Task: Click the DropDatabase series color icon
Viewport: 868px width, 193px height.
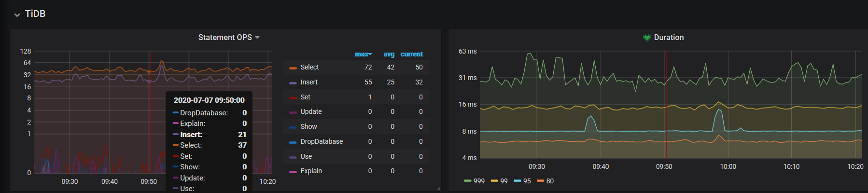Action: coord(293,142)
